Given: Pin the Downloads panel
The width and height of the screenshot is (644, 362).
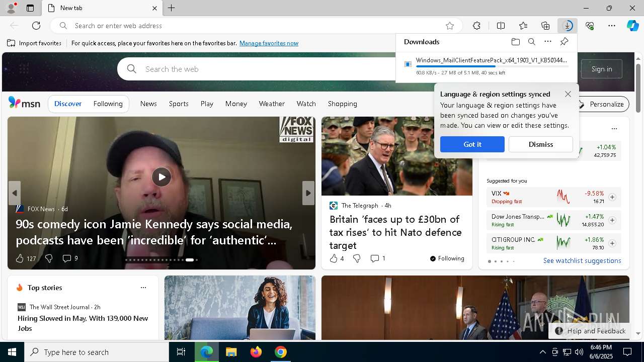Looking at the screenshot, I should [565, 42].
